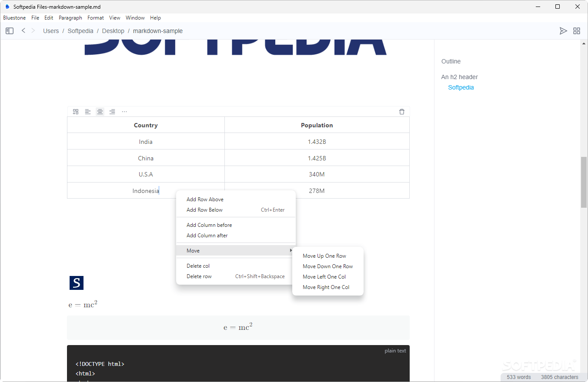
Task: Click Desktop in the breadcrumb
Action: pos(113,31)
